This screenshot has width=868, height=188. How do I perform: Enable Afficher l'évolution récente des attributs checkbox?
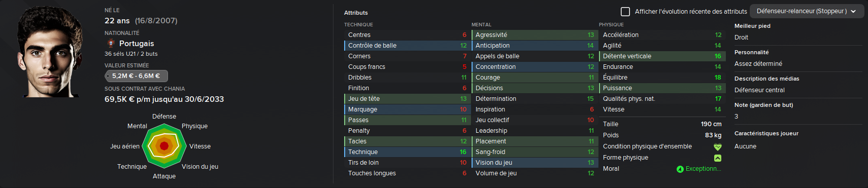pyautogui.click(x=625, y=11)
